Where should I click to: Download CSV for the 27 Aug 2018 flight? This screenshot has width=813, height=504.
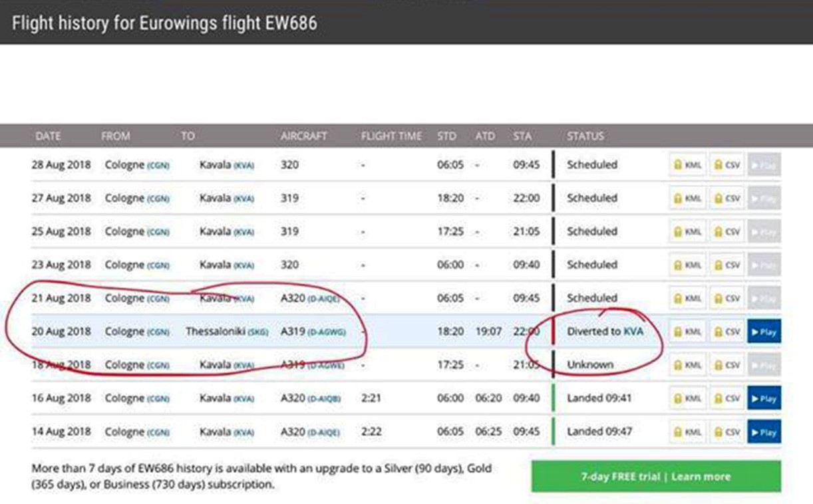[x=727, y=198]
